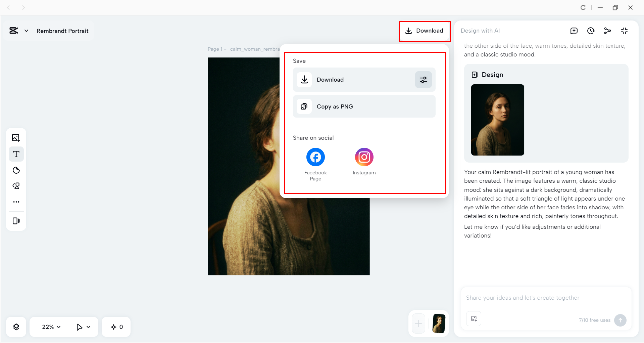Click the CapCut logo icon
644x343 pixels.
point(14,31)
